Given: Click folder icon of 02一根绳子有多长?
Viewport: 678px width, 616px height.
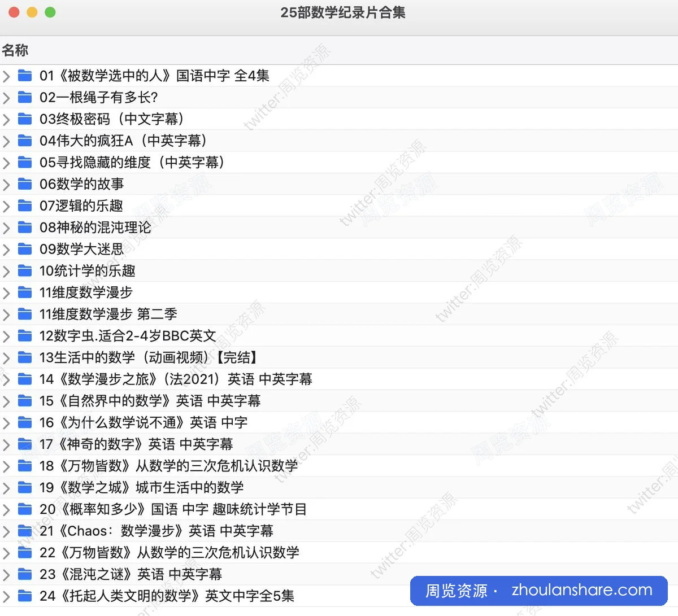Looking at the screenshot, I should coord(25,97).
